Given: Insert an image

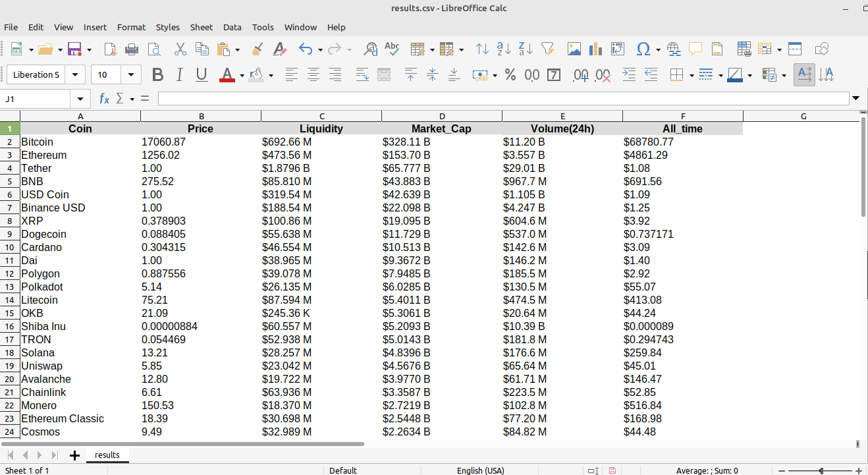Looking at the screenshot, I should click(574, 49).
